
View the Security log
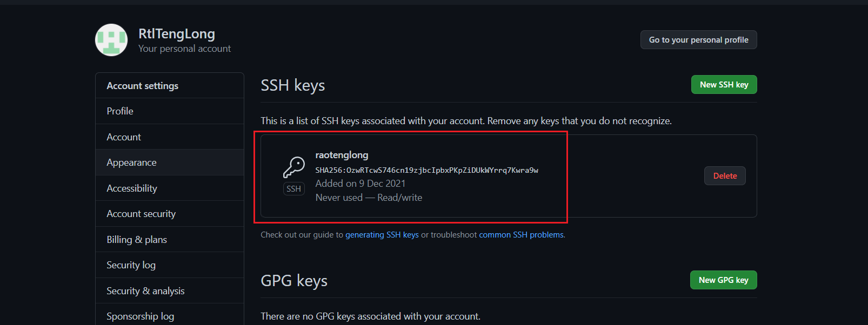[x=131, y=265]
